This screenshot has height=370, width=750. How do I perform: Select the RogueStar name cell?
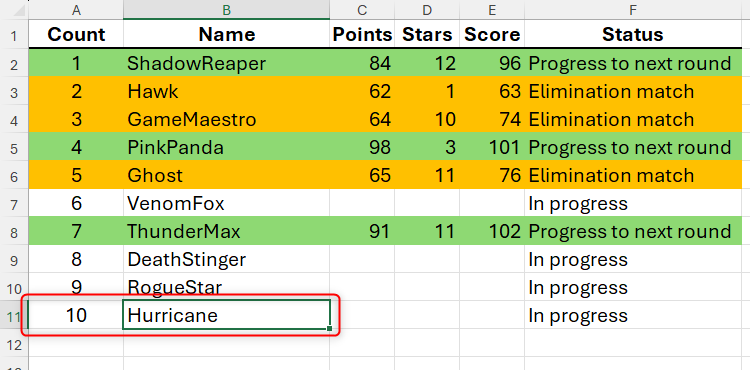226,287
